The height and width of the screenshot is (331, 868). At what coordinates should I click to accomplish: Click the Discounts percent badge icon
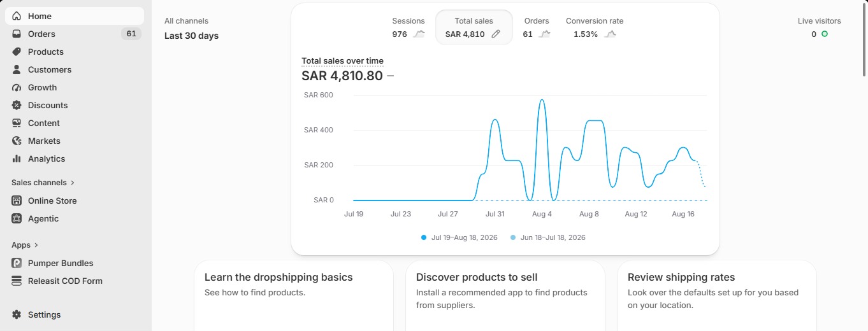pos(17,105)
